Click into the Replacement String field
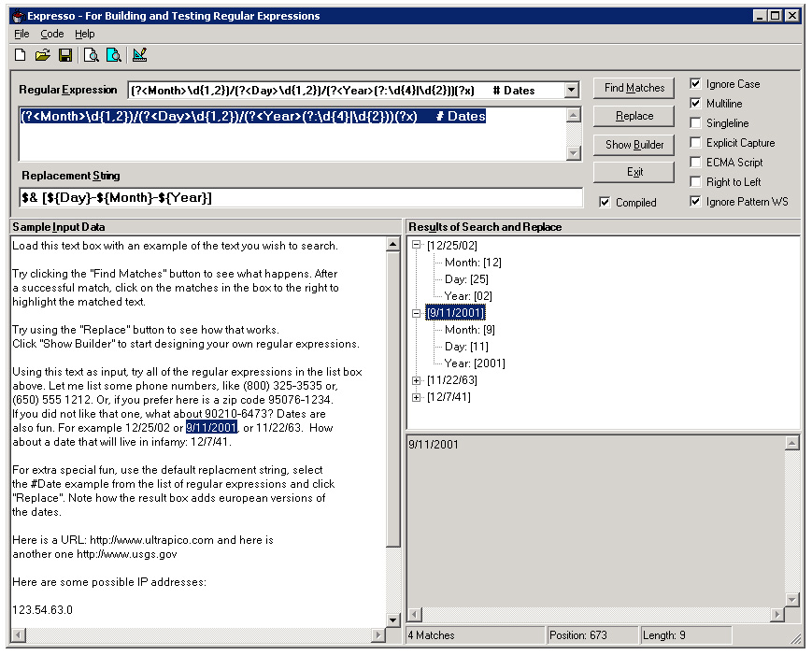Image resolution: width=812 pixels, height=655 pixels. 300,198
